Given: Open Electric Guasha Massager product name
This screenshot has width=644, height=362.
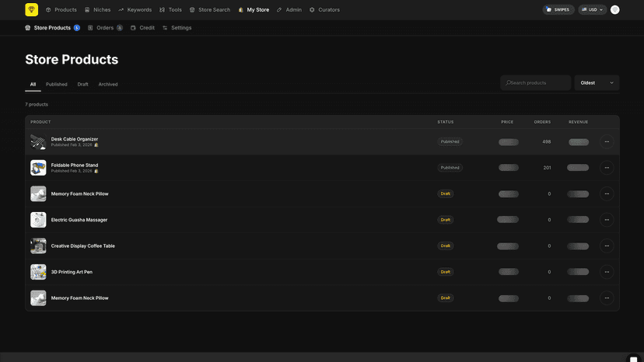Looking at the screenshot, I should [x=79, y=220].
